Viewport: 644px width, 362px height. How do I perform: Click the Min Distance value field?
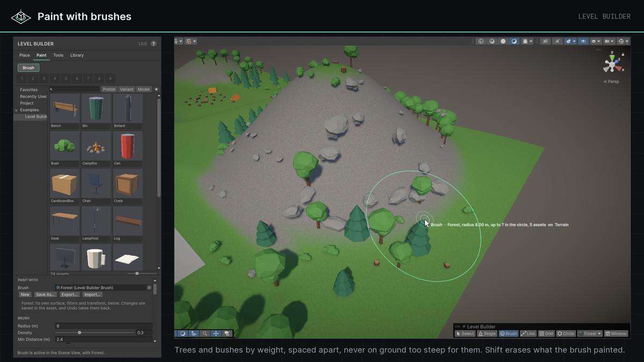click(104, 339)
